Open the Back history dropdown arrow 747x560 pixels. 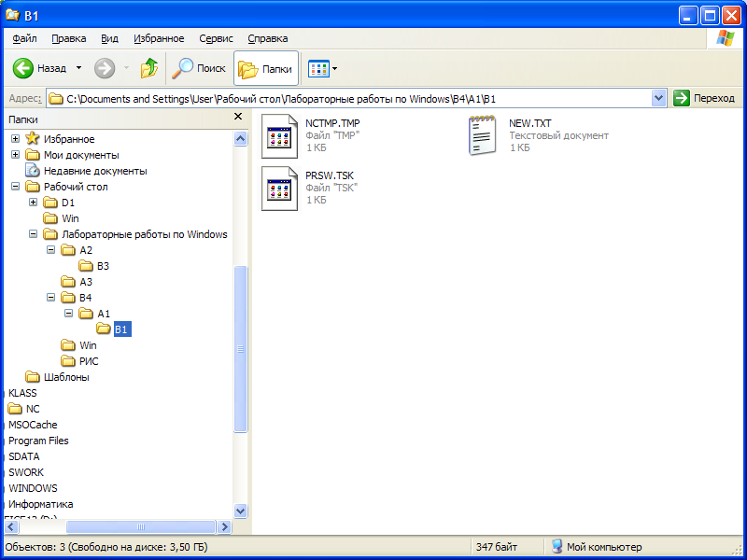point(79,68)
